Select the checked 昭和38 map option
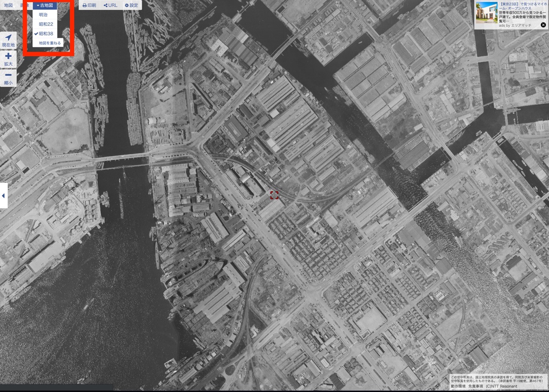549x392 pixels. click(x=45, y=33)
